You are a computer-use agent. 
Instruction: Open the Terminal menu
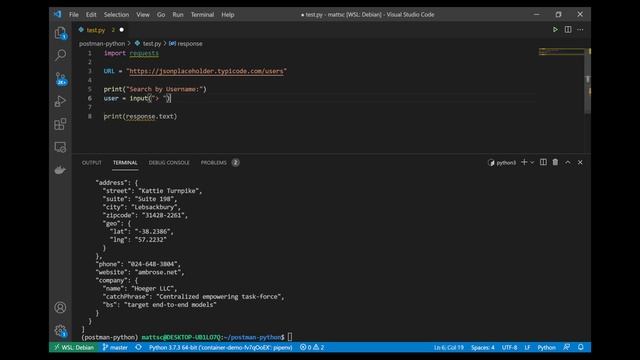click(x=202, y=15)
